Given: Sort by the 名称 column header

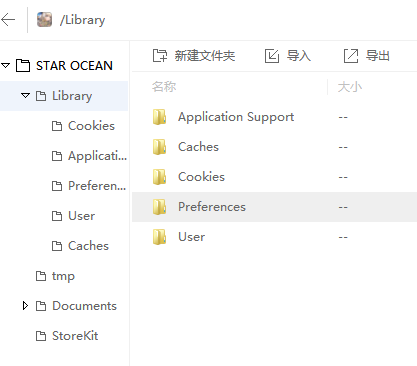Looking at the screenshot, I should coord(164,87).
